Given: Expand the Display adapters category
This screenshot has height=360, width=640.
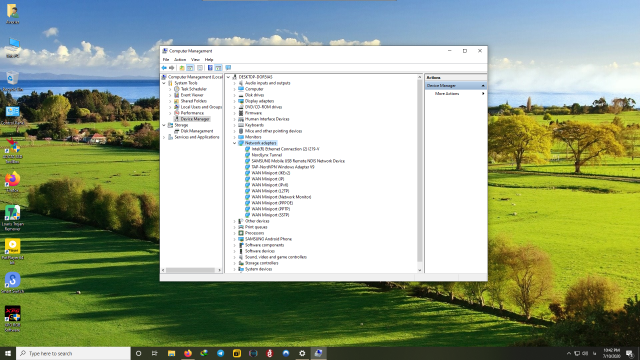Looking at the screenshot, I should pos(235,101).
